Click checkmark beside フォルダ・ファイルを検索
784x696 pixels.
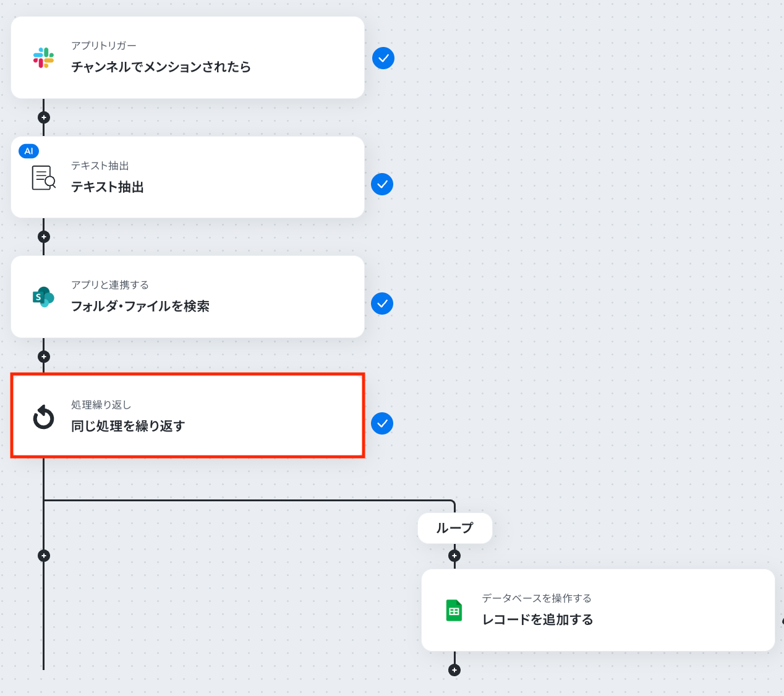pos(382,303)
